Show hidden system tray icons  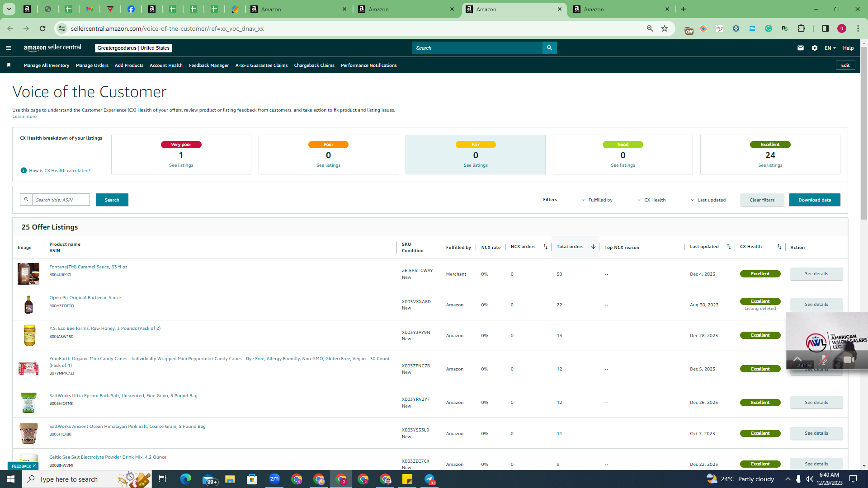click(x=788, y=479)
